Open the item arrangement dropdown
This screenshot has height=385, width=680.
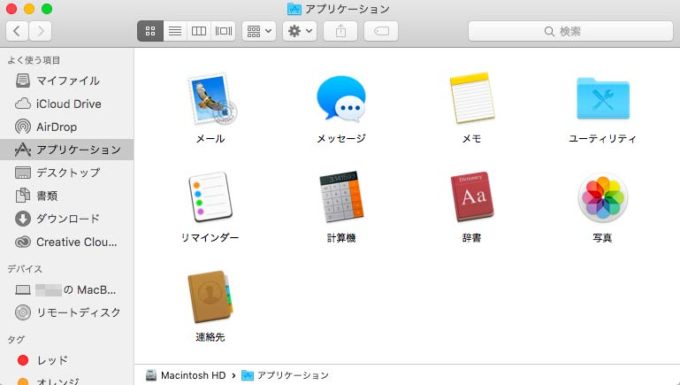click(259, 31)
